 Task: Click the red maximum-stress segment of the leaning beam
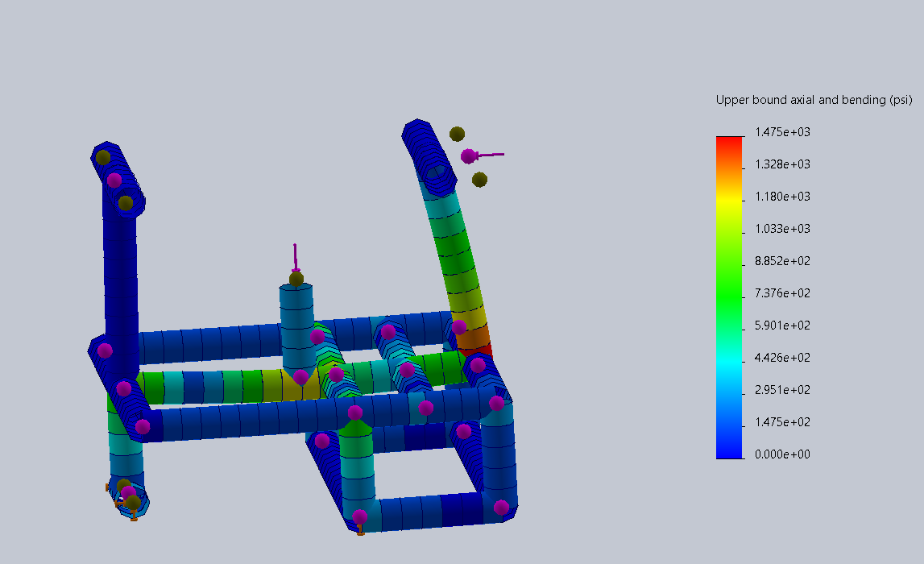(x=476, y=351)
